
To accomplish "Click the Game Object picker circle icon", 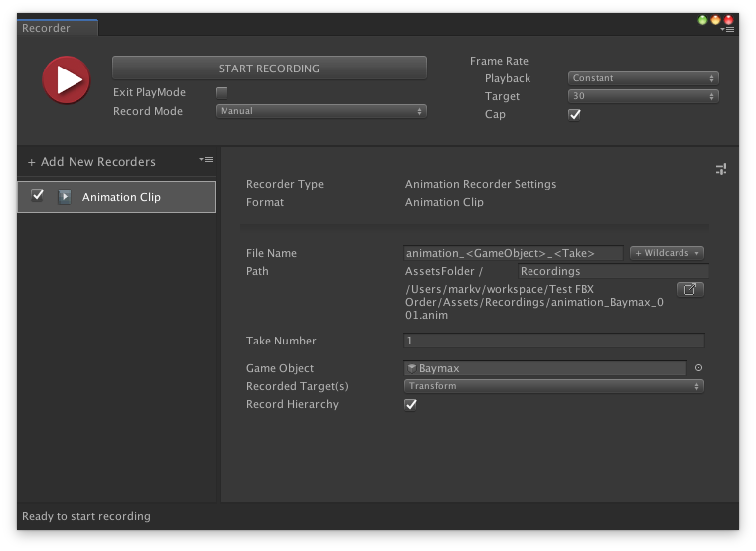I will (x=698, y=368).
